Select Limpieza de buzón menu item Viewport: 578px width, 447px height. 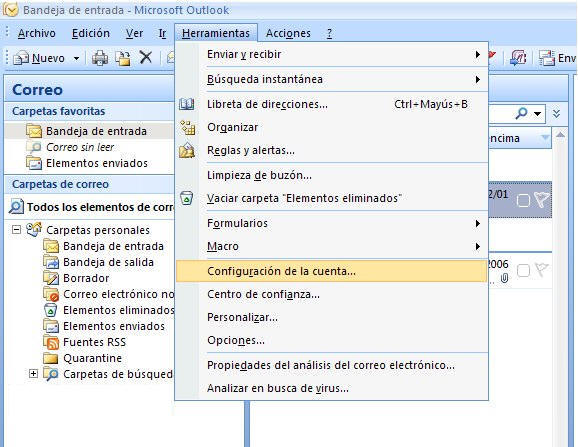coord(331,175)
